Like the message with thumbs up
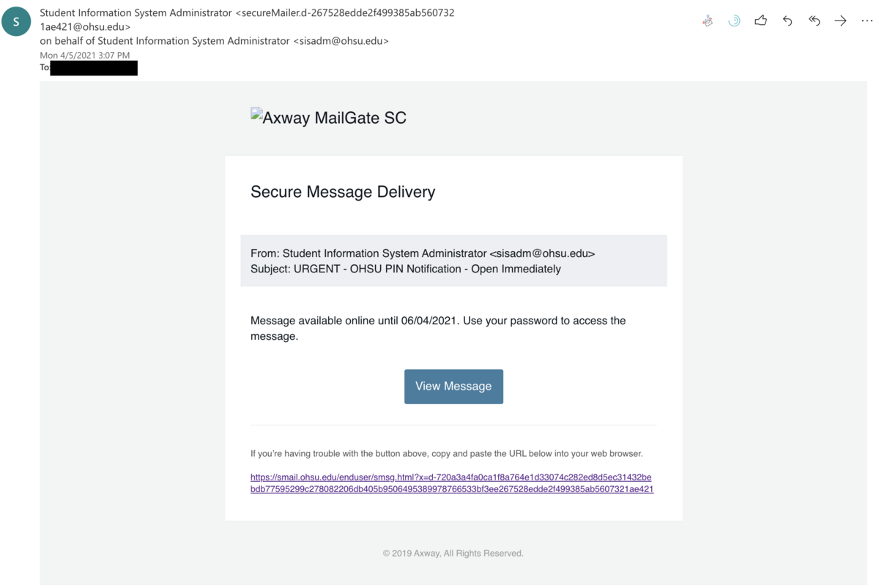 pos(761,21)
